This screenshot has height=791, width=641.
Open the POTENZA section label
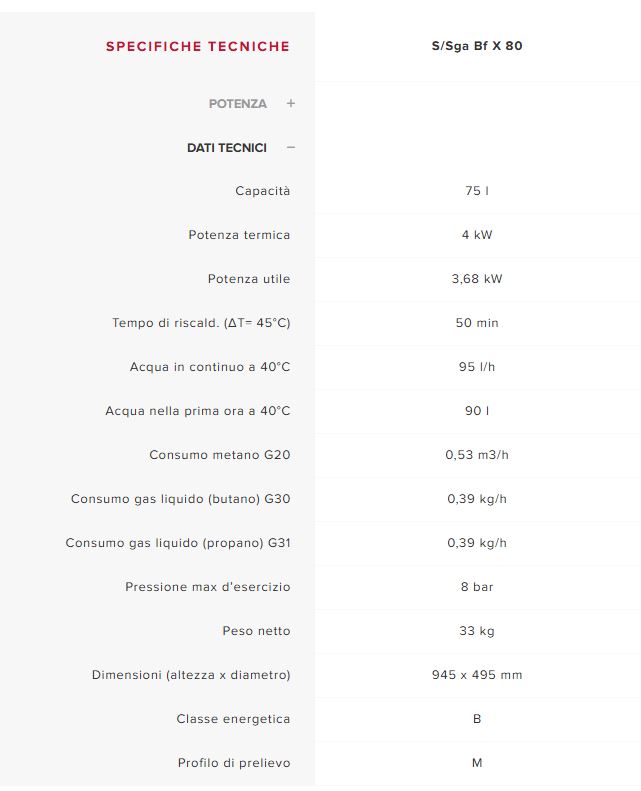pyautogui.click(x=238, y=104)
